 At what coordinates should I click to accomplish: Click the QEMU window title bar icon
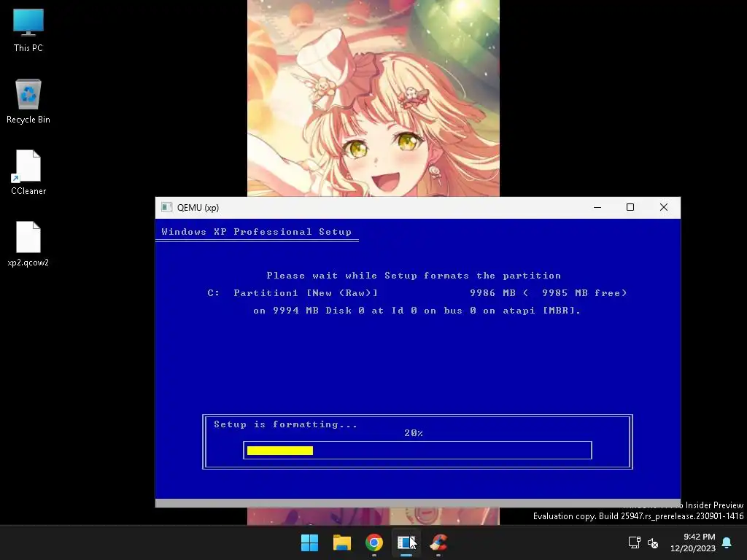166,207
